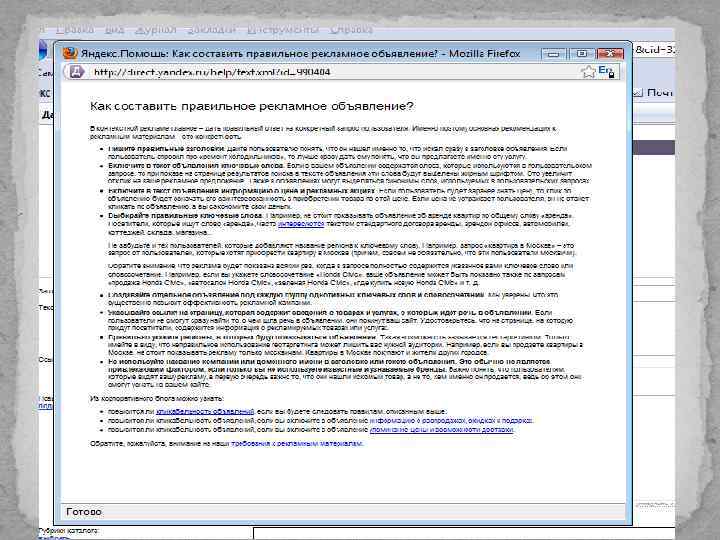
Task: Click the page identity icon left of the URL
Action: click(x=76, y=72)
